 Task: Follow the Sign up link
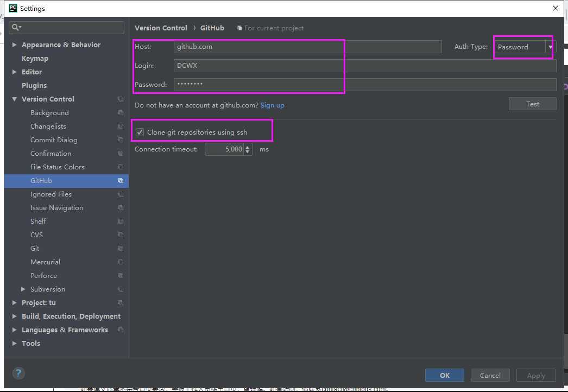[273, 105]
